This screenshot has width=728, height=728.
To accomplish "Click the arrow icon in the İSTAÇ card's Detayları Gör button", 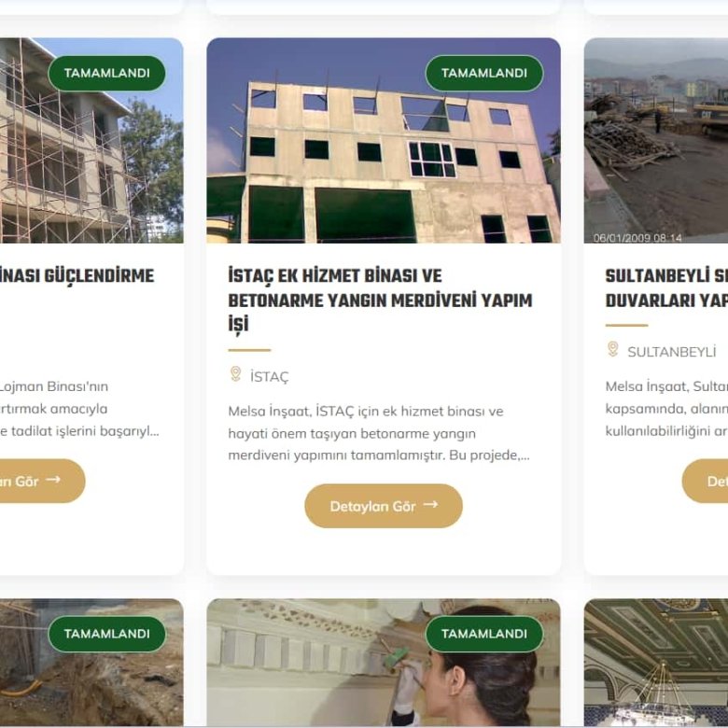I will coord(431,505).
